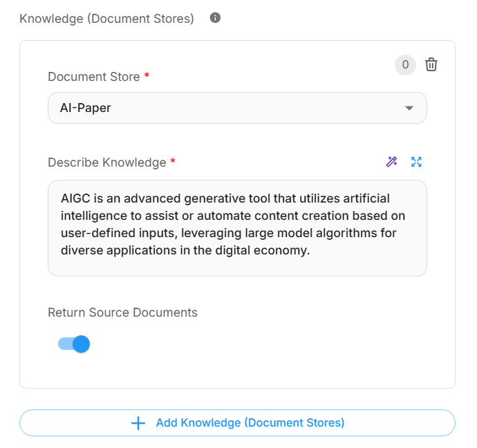The image size is (477, 448).
Task: Click the plus icon on Add Knowledge
Action: point(138,423)
